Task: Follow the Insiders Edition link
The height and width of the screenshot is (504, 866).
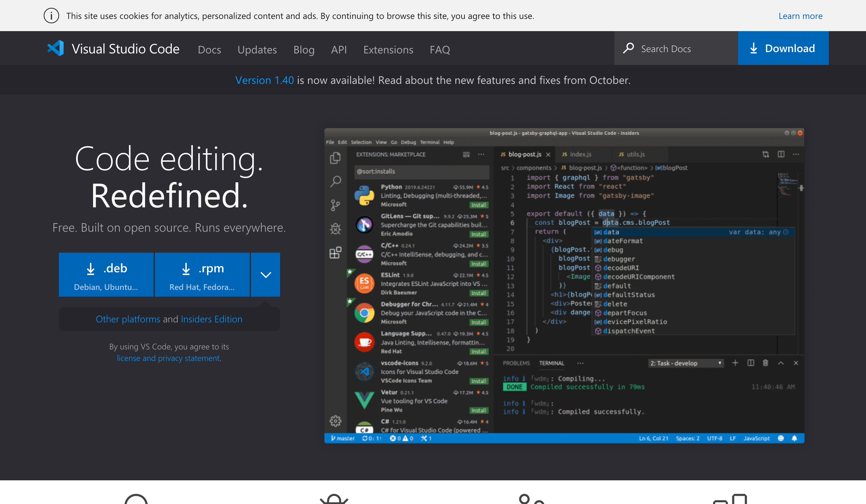Action: pos(211,319)
